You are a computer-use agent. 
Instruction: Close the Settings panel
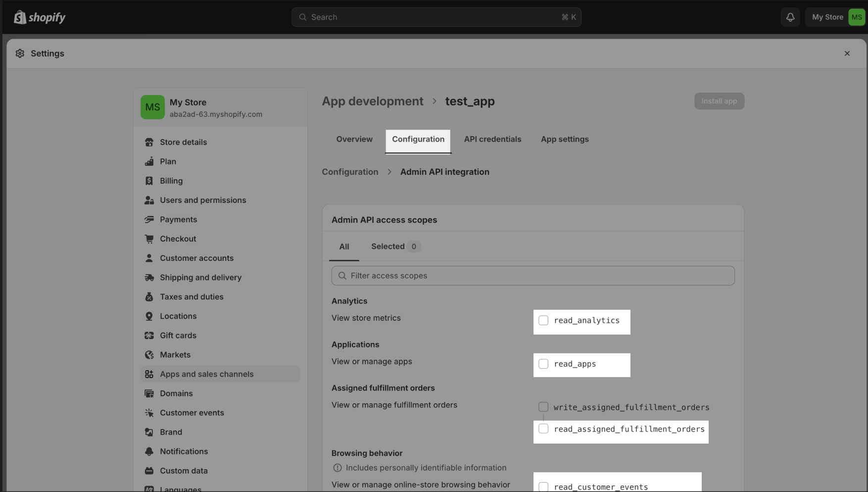tap(847, 53)
